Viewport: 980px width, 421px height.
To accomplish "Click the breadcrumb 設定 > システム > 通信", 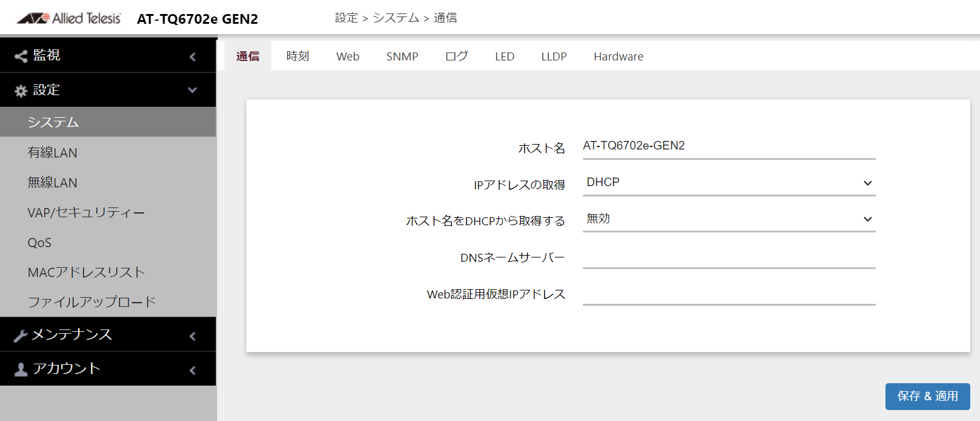I will coord(396,18).
